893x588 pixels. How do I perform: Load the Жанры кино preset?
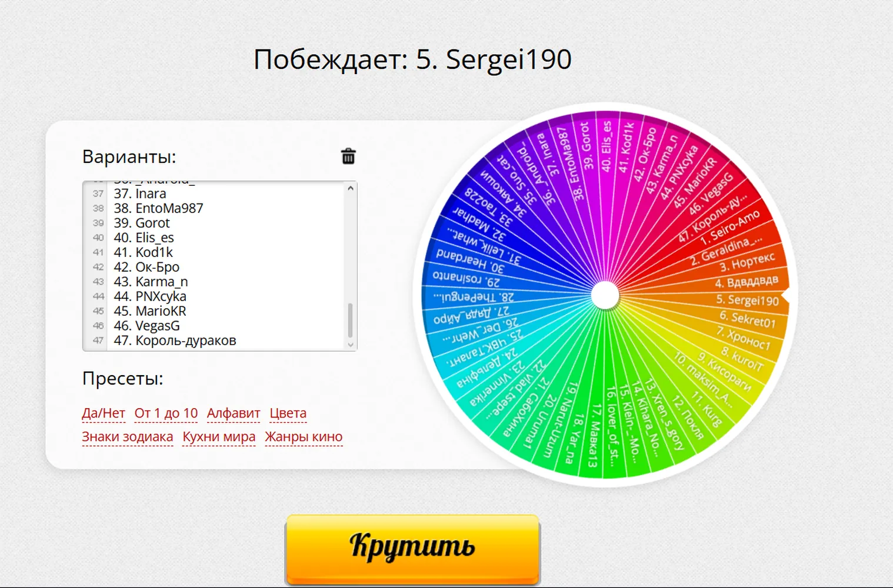point(304,437)
